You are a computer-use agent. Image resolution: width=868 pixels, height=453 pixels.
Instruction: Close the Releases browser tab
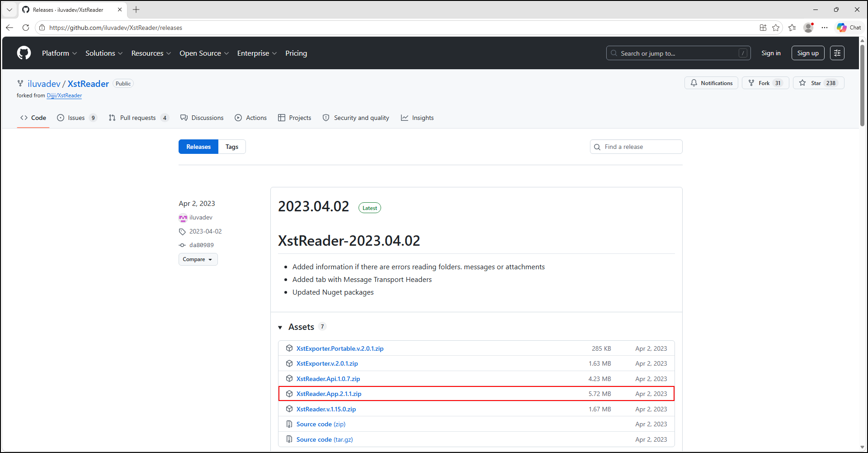point(120,10)
